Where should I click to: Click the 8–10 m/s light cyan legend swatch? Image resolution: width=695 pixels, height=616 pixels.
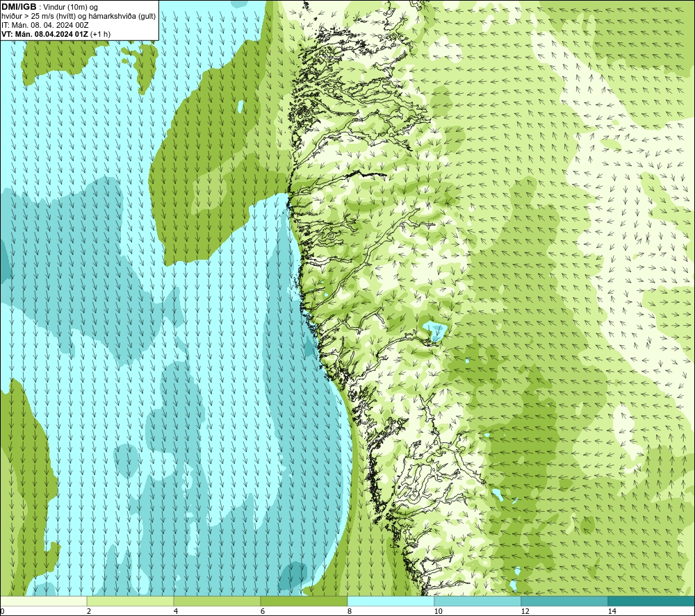391,601
